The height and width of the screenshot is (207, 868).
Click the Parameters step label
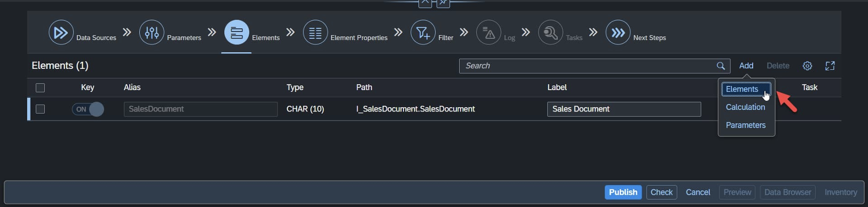click(x=184, y=37)
